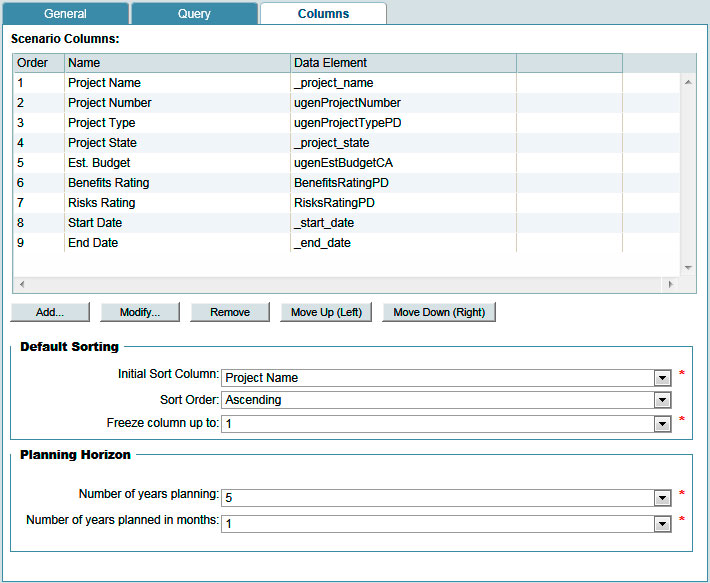Click the _project_name data element cell
Screen dimensions: 710x583
(403, 83)
